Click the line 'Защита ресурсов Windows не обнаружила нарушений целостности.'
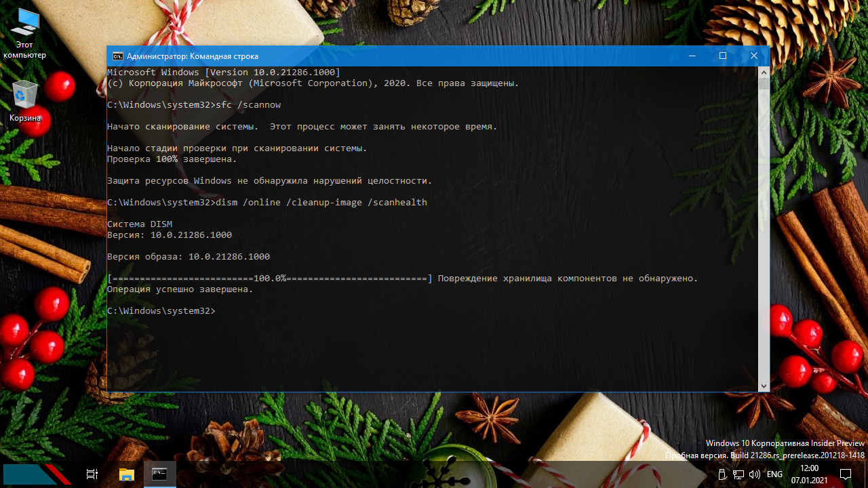The image size is (868, 488). [270, 181]
